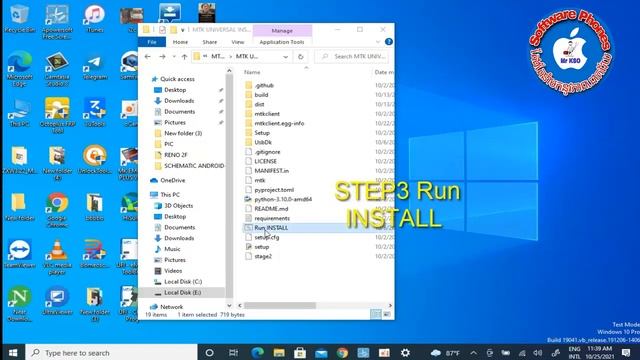Switch to the large icons view layout
640x360 pixels.
click(387, 314)
